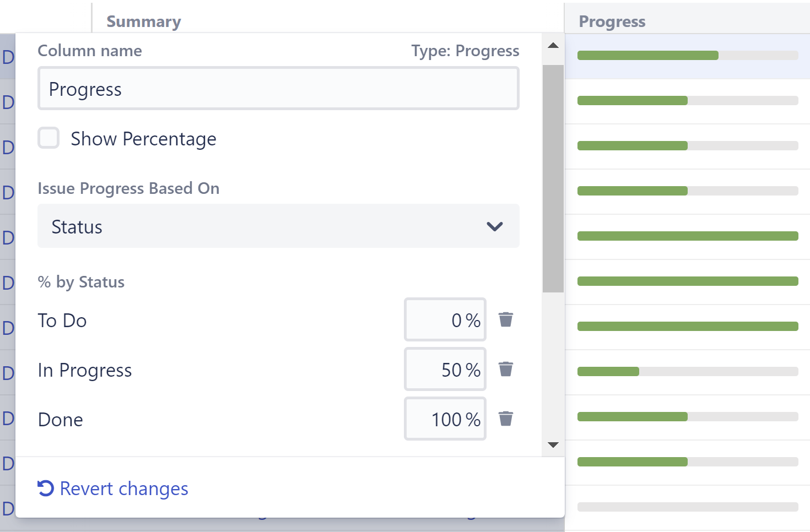This screenshot has height=532, width=810.
Task: Click the scrollbar up arrow
Action: pos(553,45)
